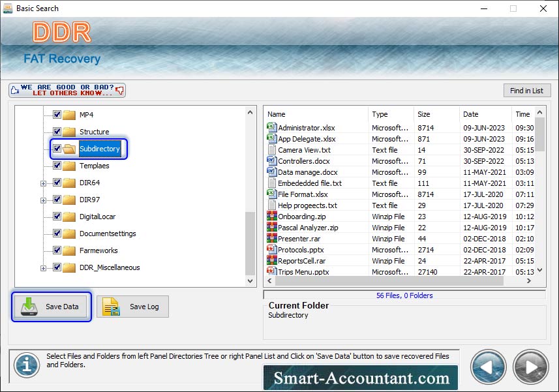
Task: Click the Templaes folder icon
Action: (69, 166)
